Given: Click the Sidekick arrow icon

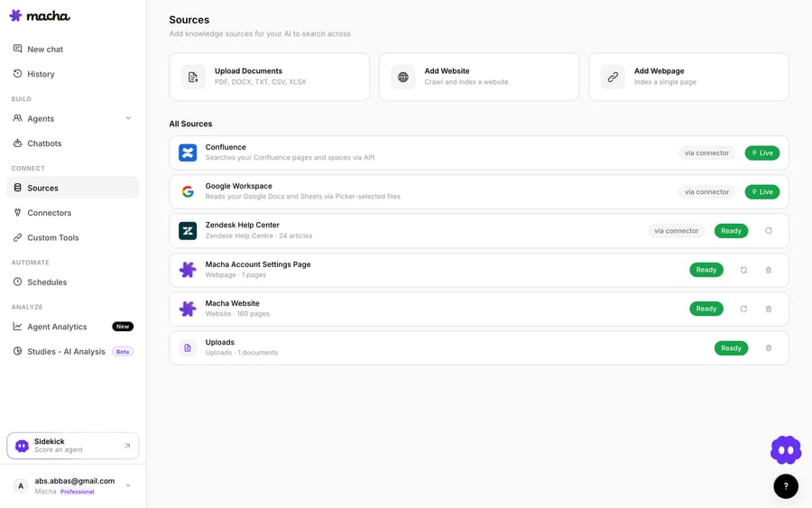Looking at the screenshot, I should [127, 446].
